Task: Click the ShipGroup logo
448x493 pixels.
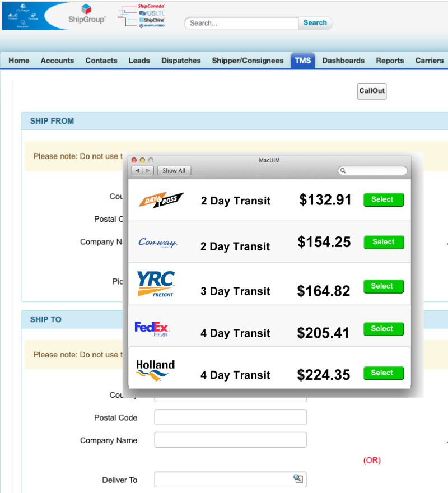Action: pyautogui.click(x=86, y=15)
